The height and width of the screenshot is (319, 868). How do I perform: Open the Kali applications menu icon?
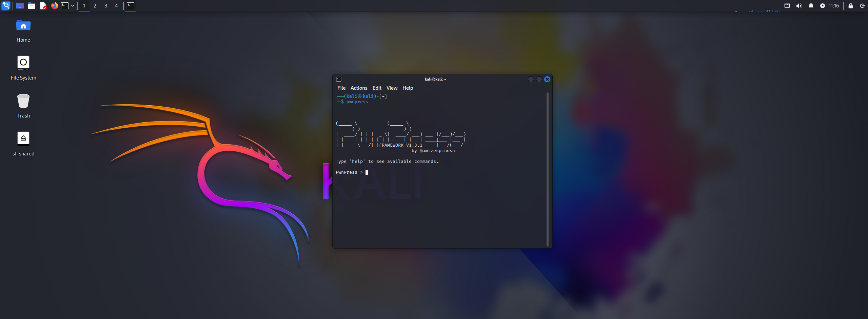pyautogui.click(x=6, y=5)
